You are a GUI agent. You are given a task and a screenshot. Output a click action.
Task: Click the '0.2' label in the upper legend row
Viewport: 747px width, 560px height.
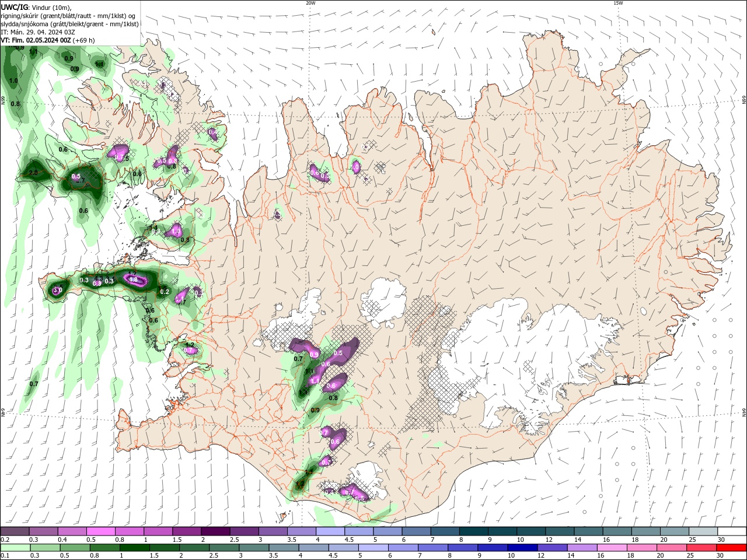click(x=5, y=540)
